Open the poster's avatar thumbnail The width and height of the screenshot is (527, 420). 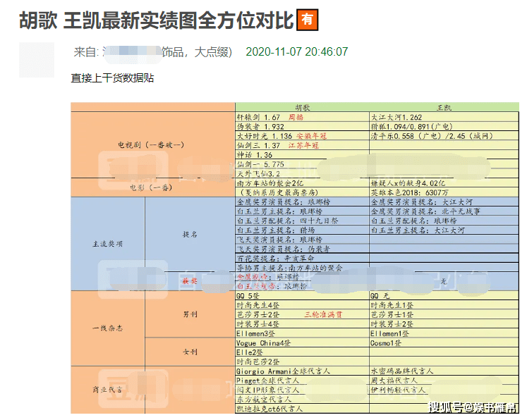click(x=37, y=60)
